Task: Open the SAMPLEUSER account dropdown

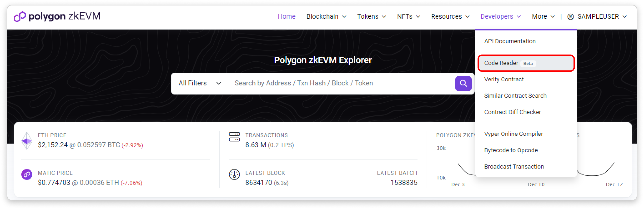Action: click(597, 17)
